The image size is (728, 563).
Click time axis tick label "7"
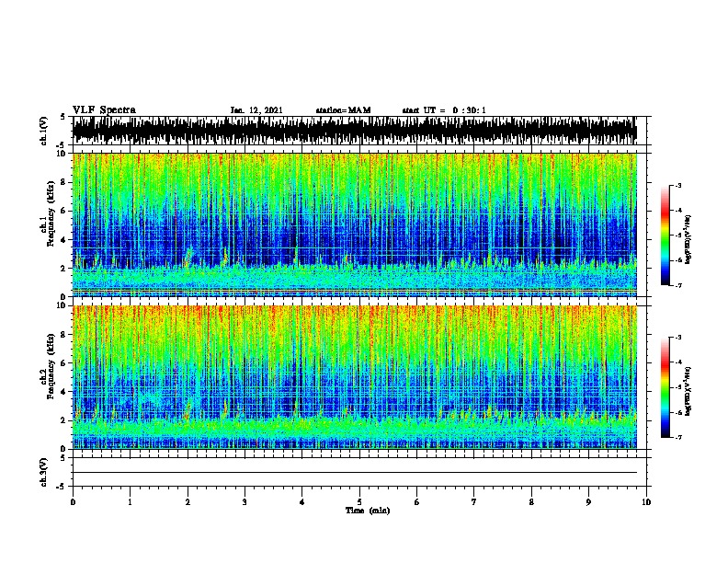click(x=474, y=501)
